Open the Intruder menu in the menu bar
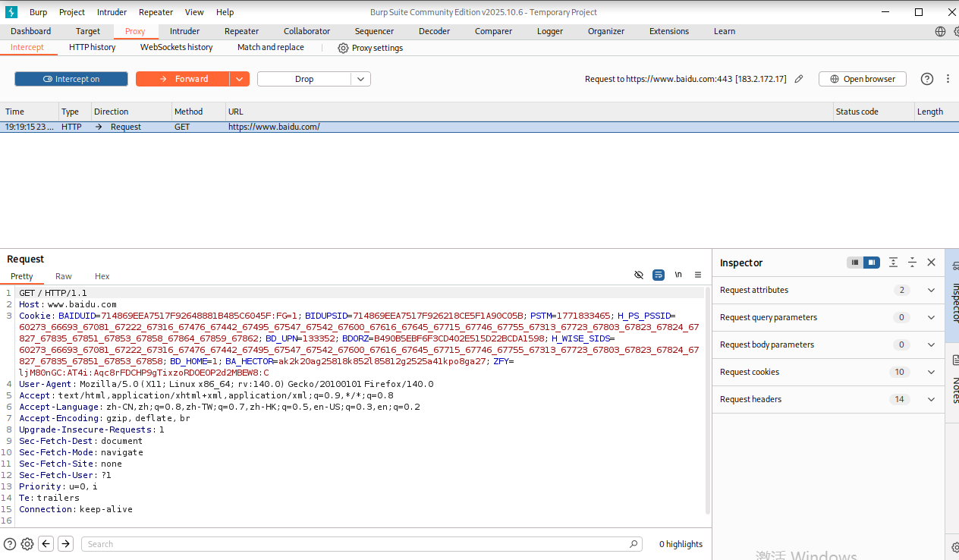 pyautogui.click(x=110, y=12)
